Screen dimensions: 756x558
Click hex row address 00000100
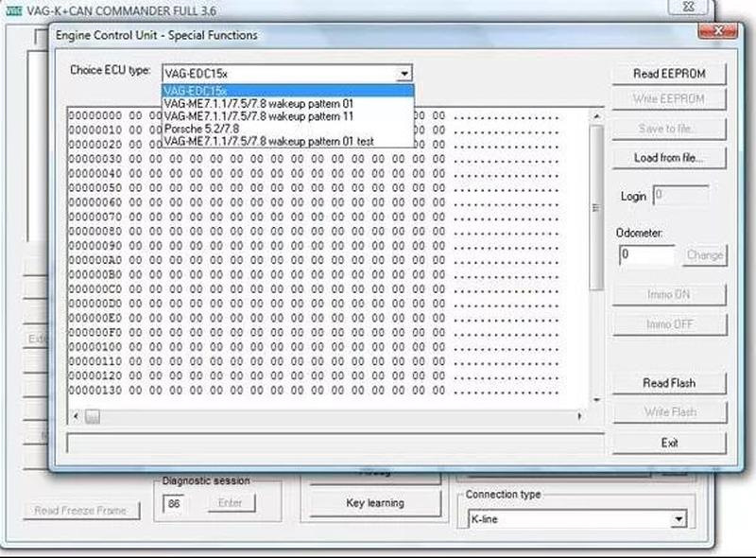(x=95, y=347)
